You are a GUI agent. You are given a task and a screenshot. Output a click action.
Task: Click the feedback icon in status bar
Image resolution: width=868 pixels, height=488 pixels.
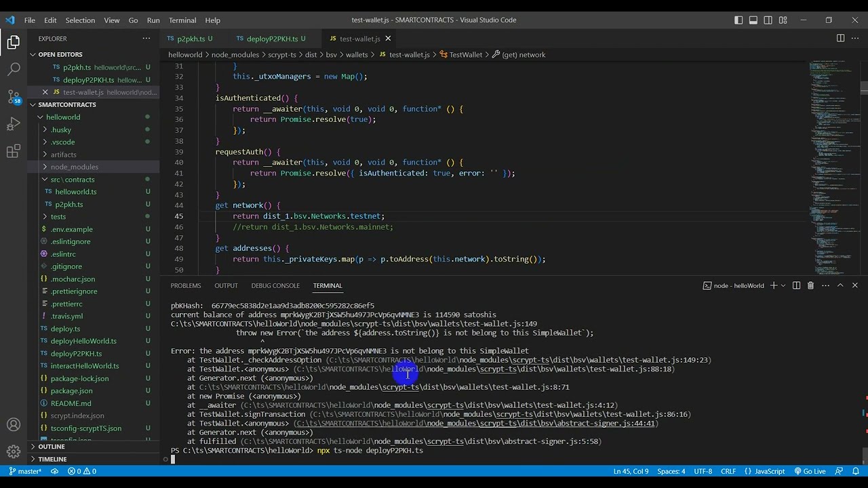tap(840, 471)
